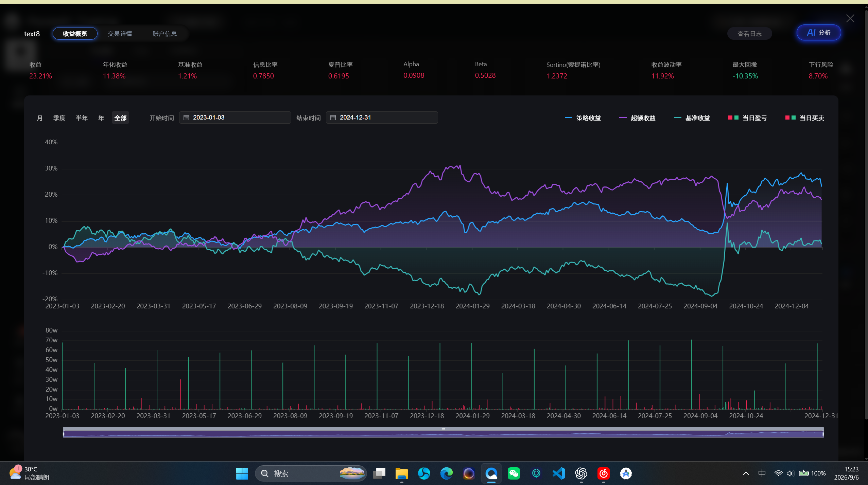Open the AI 分析 button
The width and height of the screenshot is (868, 485).
coord(819,33)
